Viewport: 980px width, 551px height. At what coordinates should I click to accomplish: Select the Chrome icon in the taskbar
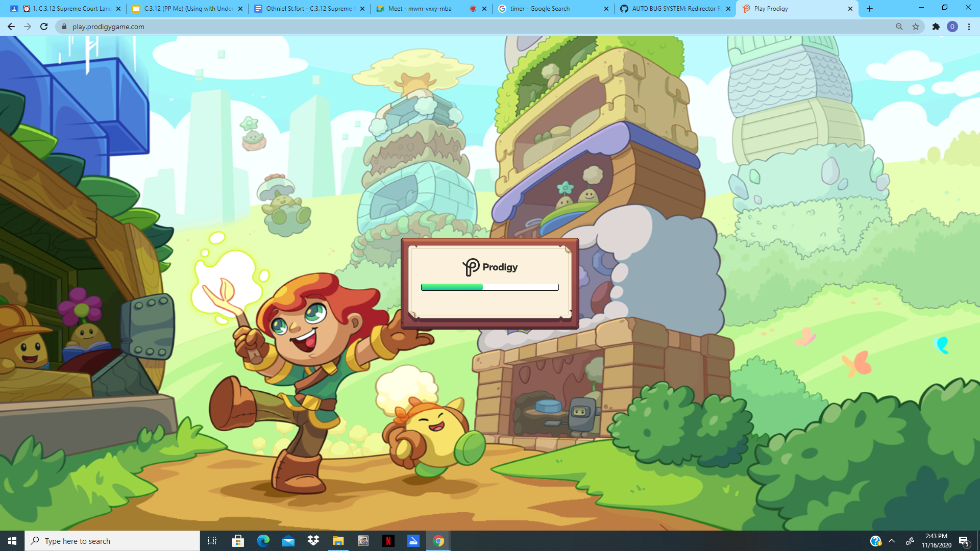point(438,541)
